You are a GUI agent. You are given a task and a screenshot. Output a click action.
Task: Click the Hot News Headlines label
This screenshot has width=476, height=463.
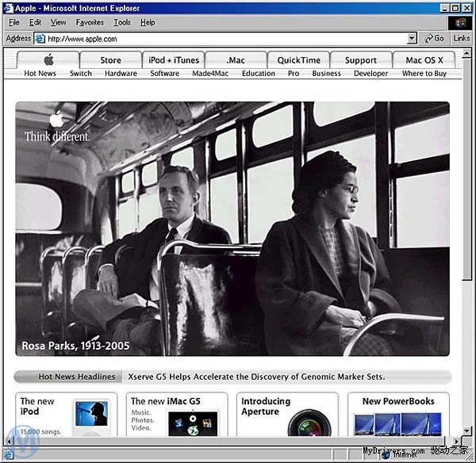point(77,377)
